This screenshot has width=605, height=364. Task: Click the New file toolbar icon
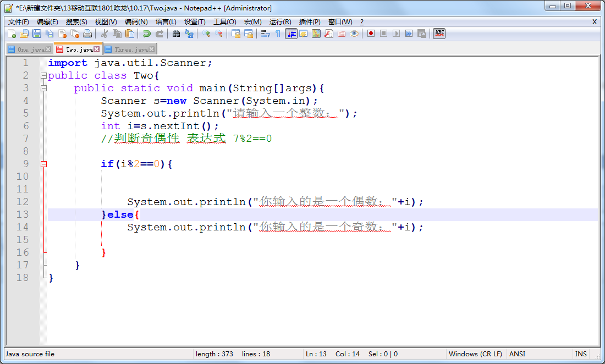(x=12, y=34)
